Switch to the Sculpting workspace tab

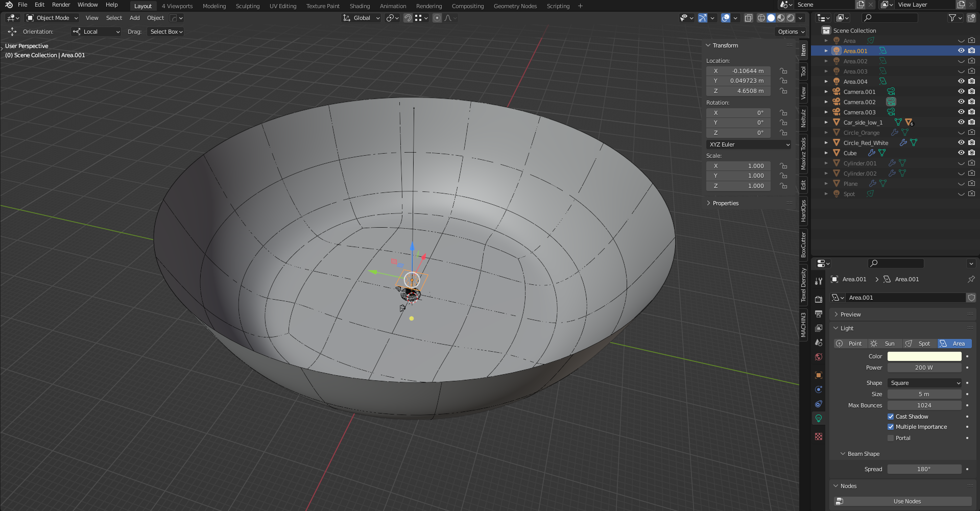tap(248, 6)
